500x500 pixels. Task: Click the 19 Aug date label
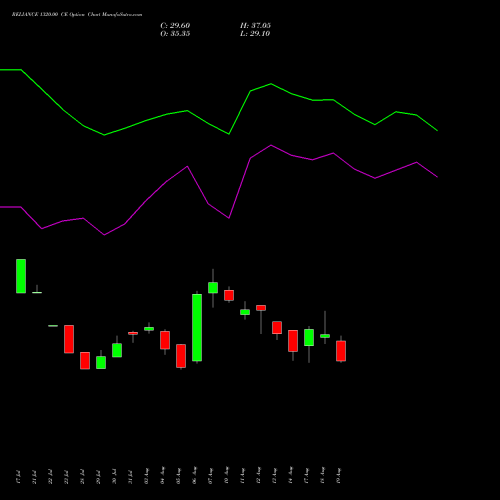click(338, 476)
